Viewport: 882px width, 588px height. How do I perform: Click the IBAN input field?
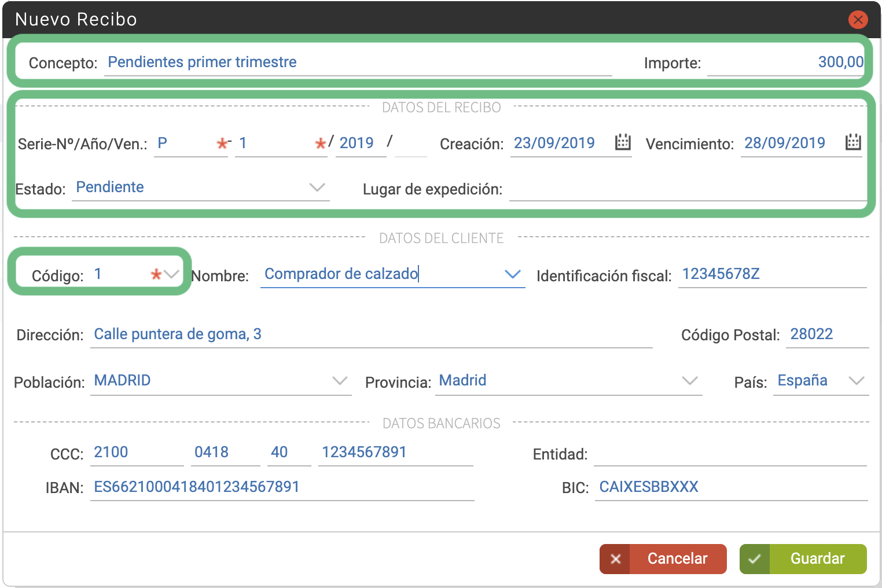(x=282, y=487)
